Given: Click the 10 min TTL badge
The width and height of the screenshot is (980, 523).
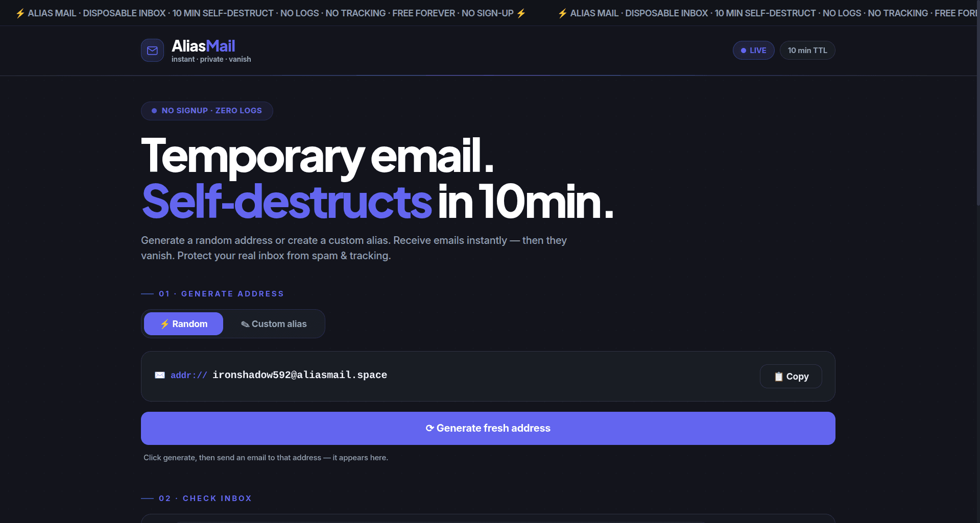Looking at the screenshot, I should 807,51.
